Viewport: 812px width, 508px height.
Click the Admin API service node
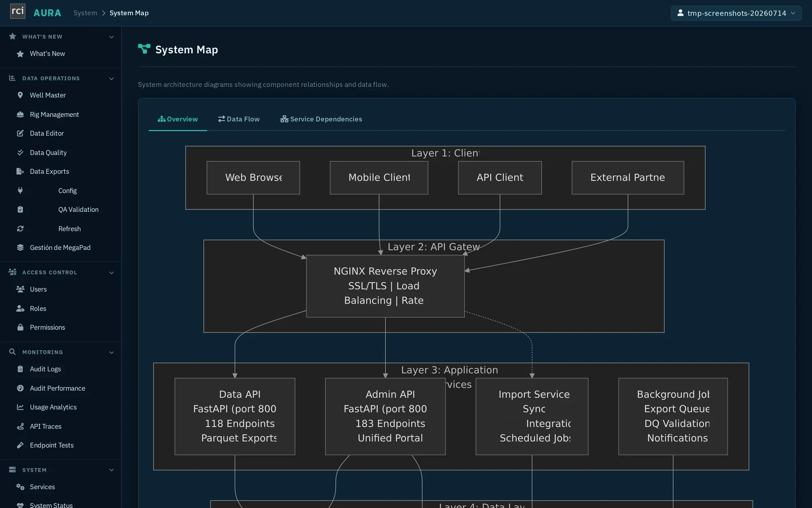tap(385, 417)
